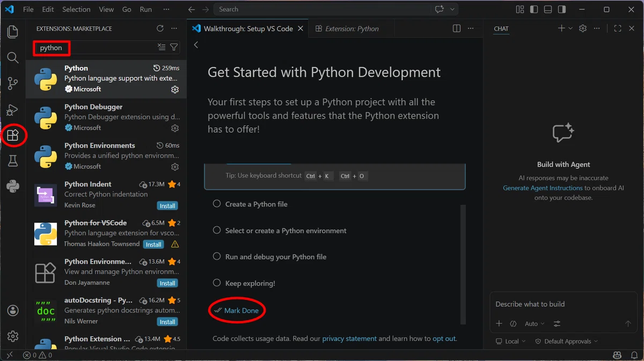Screen dimensions: 644x361
Task: Open the Manage gear in activity bar
Action: pos(13,336)
